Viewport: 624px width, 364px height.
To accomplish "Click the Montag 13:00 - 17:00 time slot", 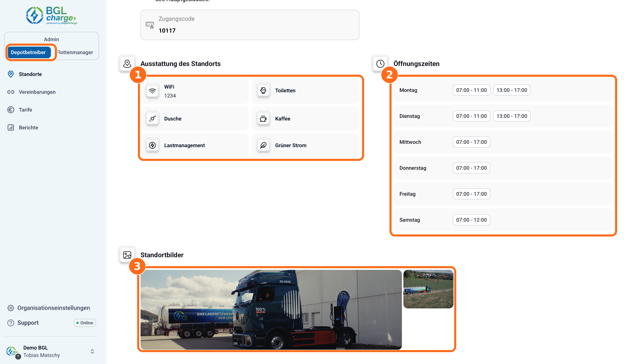I will [x=512, y=90].
